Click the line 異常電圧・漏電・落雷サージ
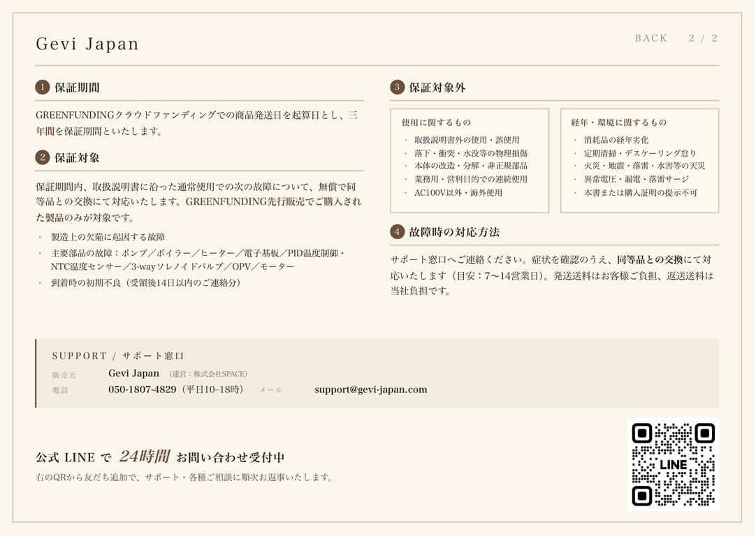756x537 pixels. [x=637, y=179]
